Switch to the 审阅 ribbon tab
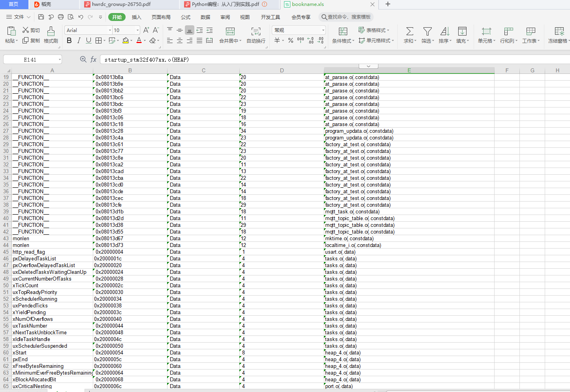Image resolution: width=570 pixels, height=392 pixels. click(225, 17)
